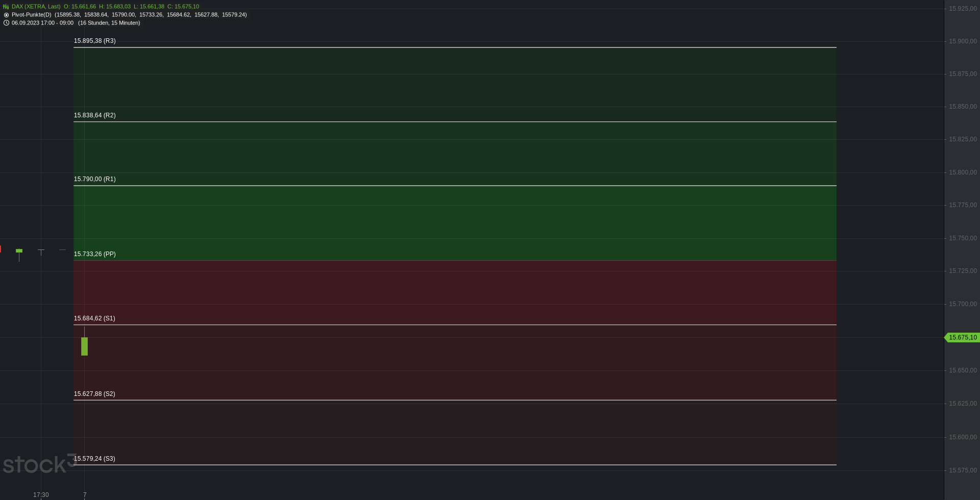Viewport: 980px width, 500px height.
Task: Click the small green candle left of the PP line
Action: point(19,251)
